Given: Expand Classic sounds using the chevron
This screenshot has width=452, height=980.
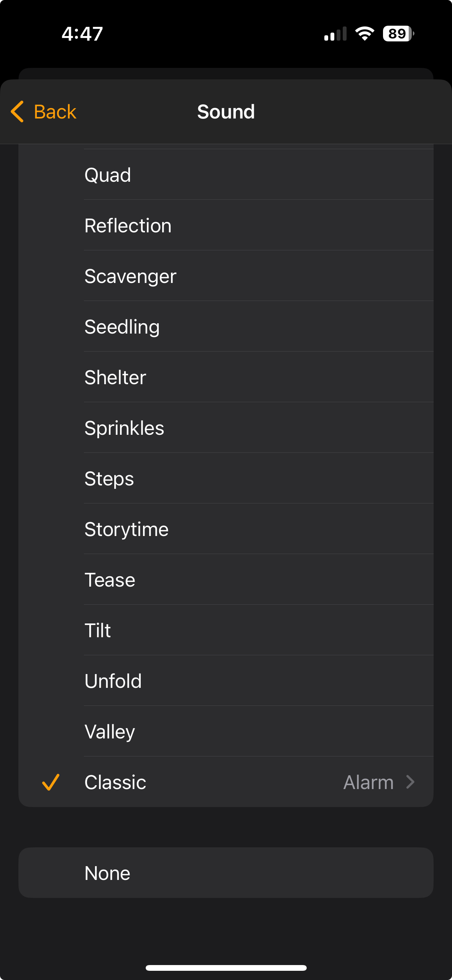Looking at the screenshot, I should click(x=410, y=782).
